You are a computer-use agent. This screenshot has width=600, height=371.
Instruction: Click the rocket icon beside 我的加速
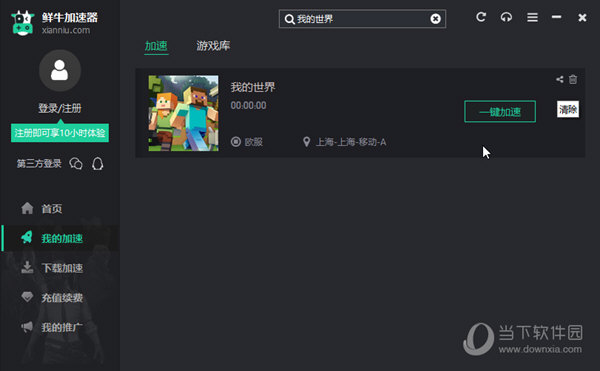click(27, 238)
